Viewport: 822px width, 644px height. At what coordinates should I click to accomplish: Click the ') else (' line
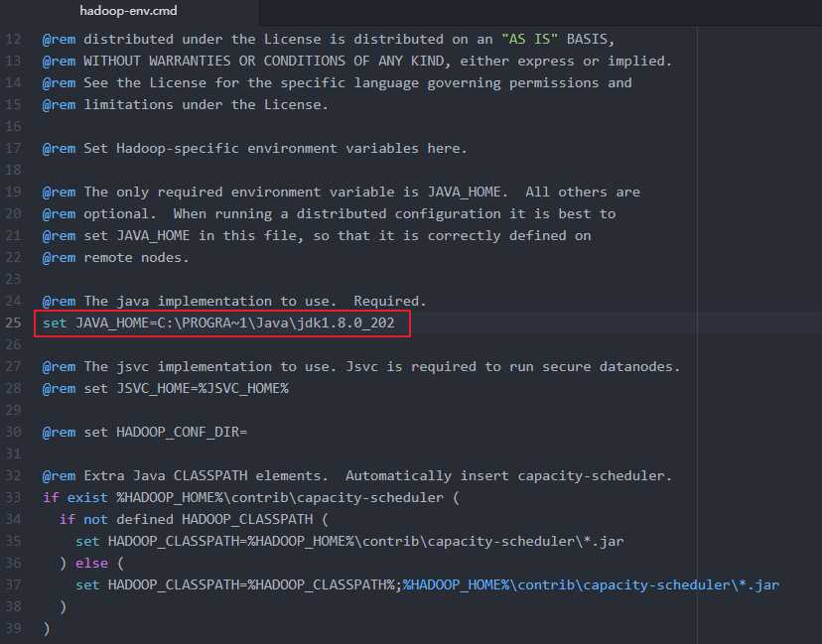pyautogui.click(x=91, y=564)
